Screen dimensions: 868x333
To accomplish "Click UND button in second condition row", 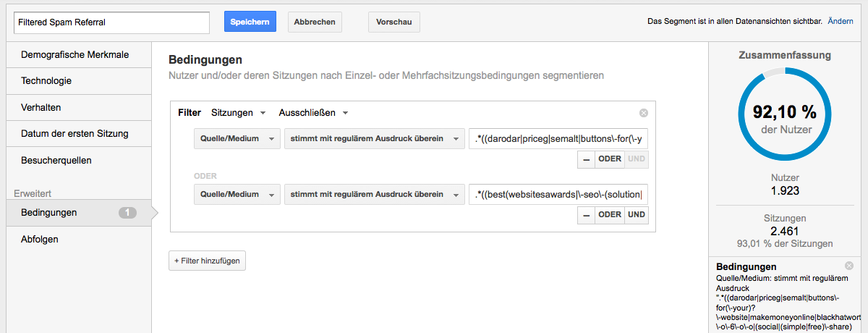I will pos(636,214).
